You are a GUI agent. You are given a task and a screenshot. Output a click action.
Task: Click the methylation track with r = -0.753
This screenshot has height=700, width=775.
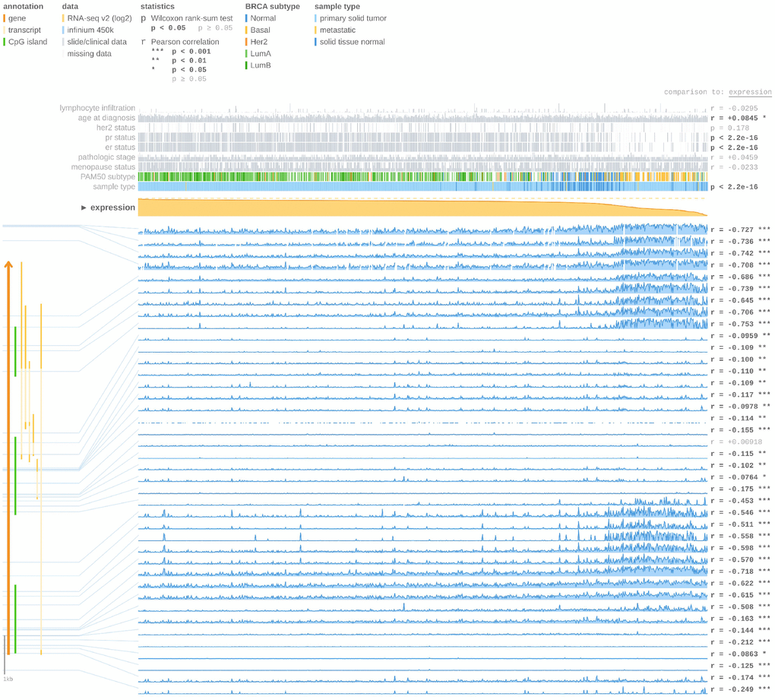pyautogui.click(x=422, y=324)
